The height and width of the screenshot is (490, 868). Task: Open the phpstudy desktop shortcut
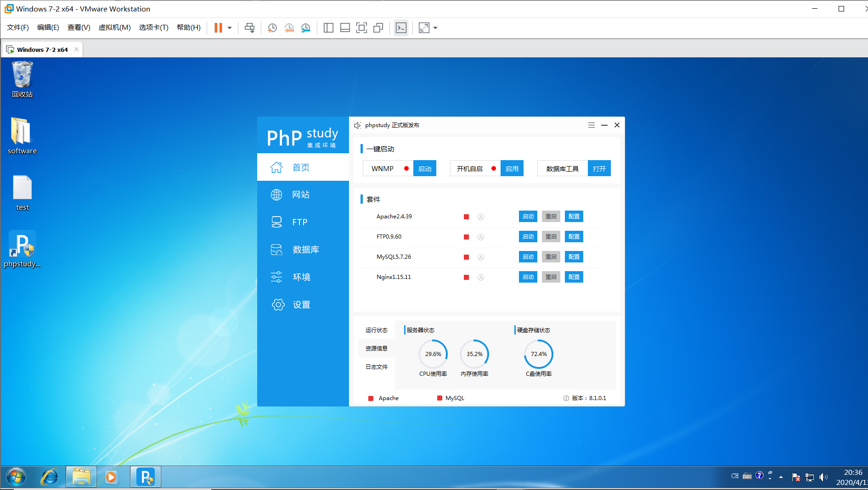point(22,249)
